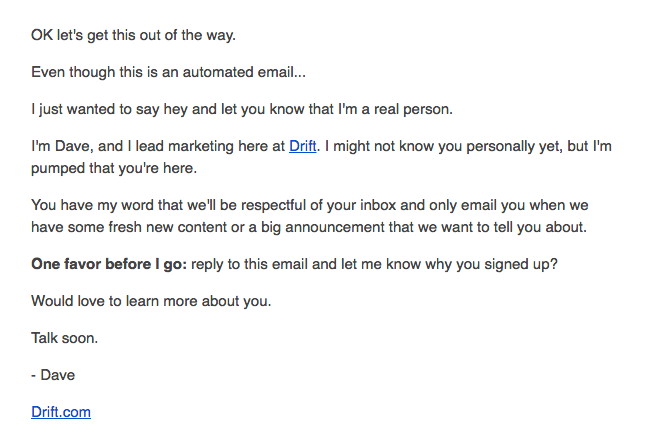Click the 'pumped that you're here' line

click(114, 168)
